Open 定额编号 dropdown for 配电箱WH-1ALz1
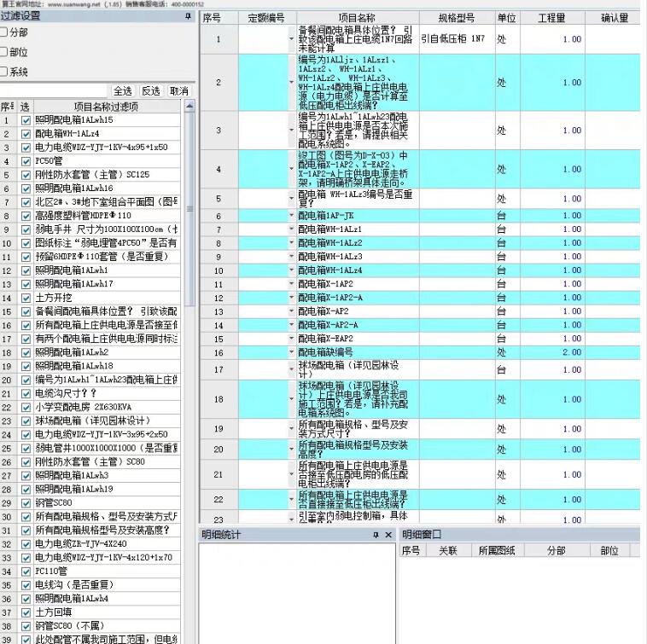 [x=291, y=229]
